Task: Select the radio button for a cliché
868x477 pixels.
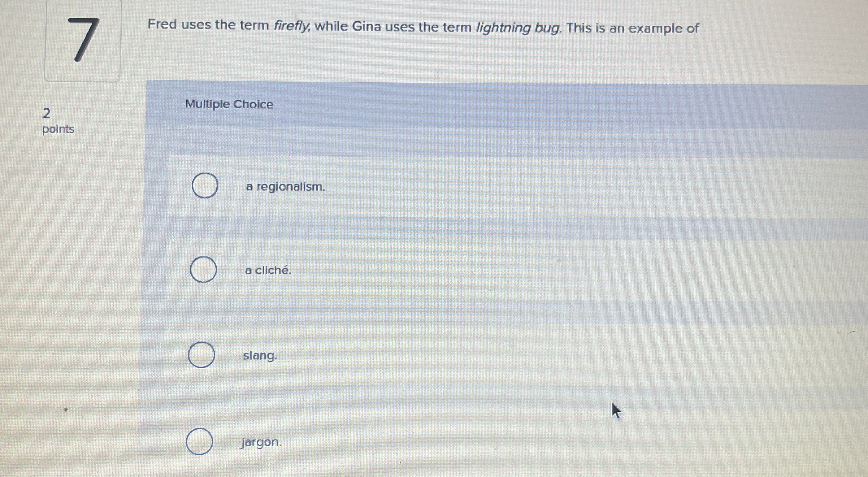Action: pyautogui.click(x=203, y=269)
